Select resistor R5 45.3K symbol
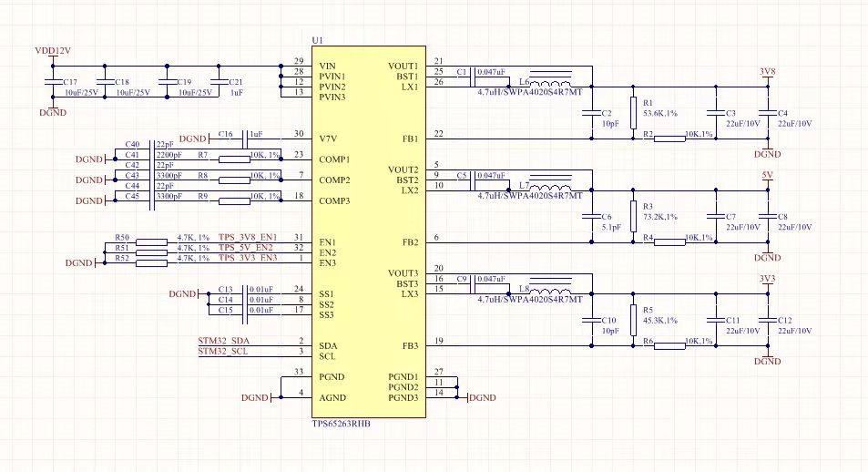868x472 pixels. coord(633,320)
